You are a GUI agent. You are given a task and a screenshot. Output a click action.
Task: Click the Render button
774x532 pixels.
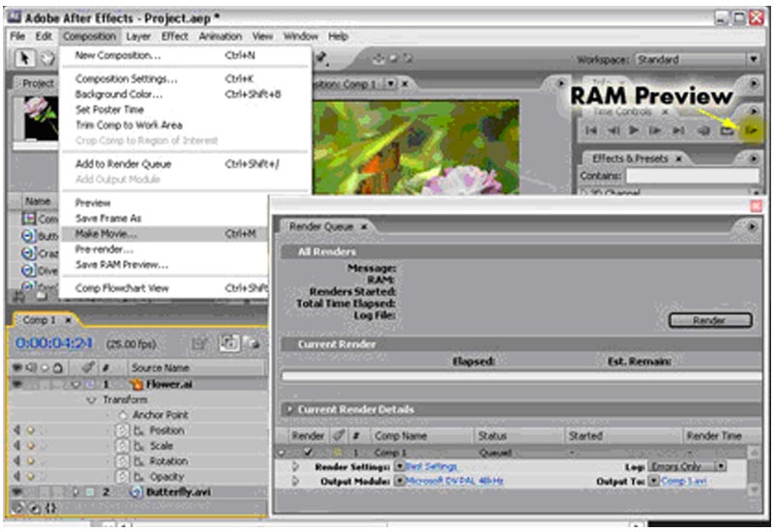tap(710, 320)
